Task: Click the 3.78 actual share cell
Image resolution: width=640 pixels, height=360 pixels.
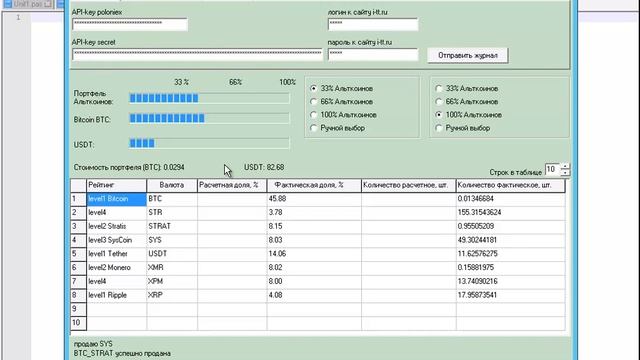Action: (314, 213)
